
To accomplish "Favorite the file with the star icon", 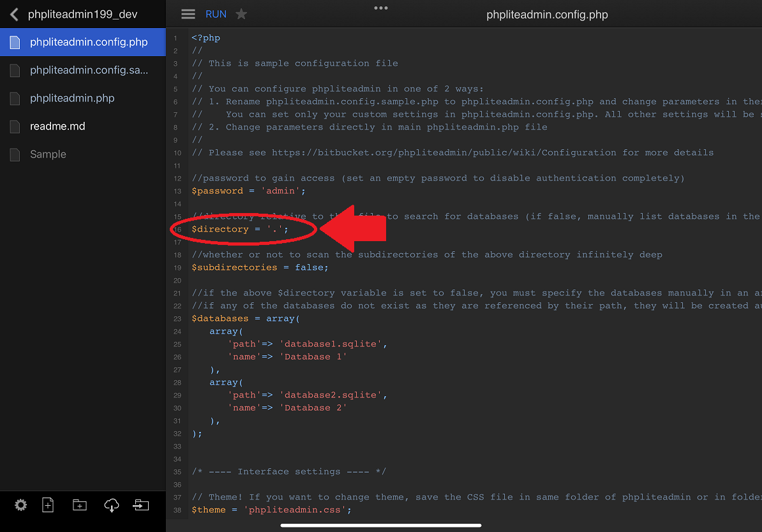I will click(x=241, y=14).
